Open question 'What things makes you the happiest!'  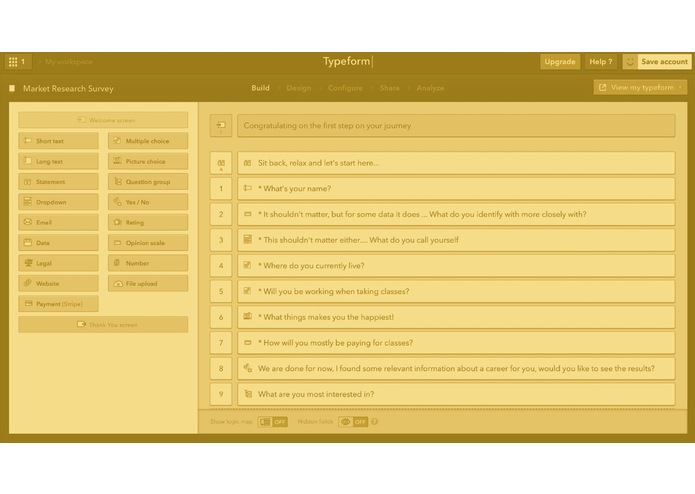click(x=456, y=317)
